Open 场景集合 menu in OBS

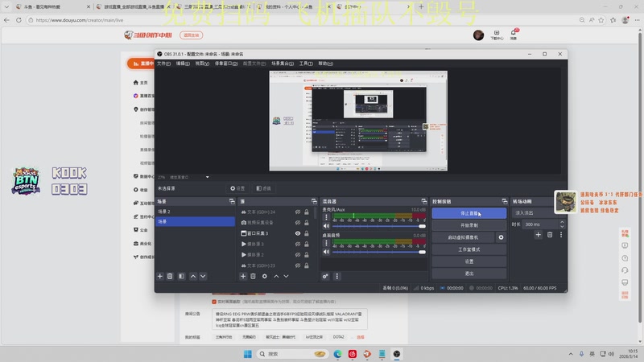tap(283, 64)
